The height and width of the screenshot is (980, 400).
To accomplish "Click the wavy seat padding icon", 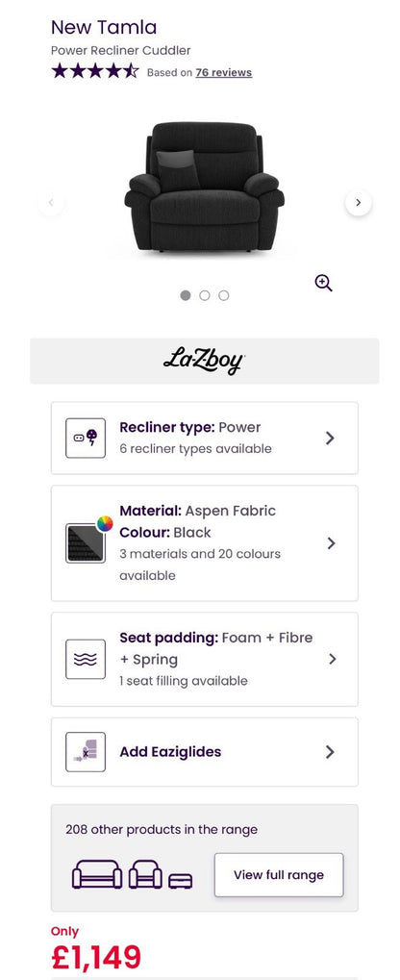I will (86, 659).
